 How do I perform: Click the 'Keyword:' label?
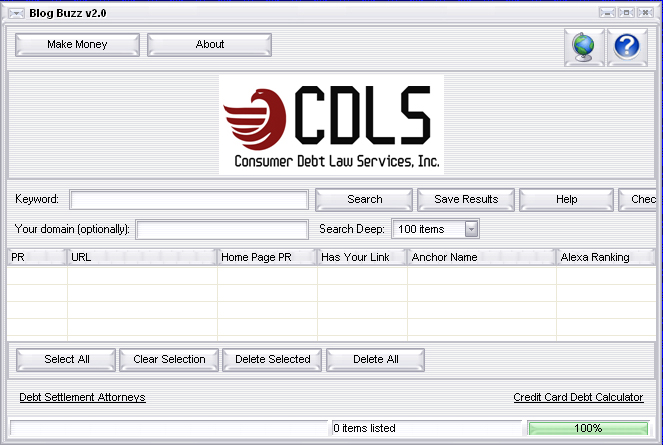(37, 199)
